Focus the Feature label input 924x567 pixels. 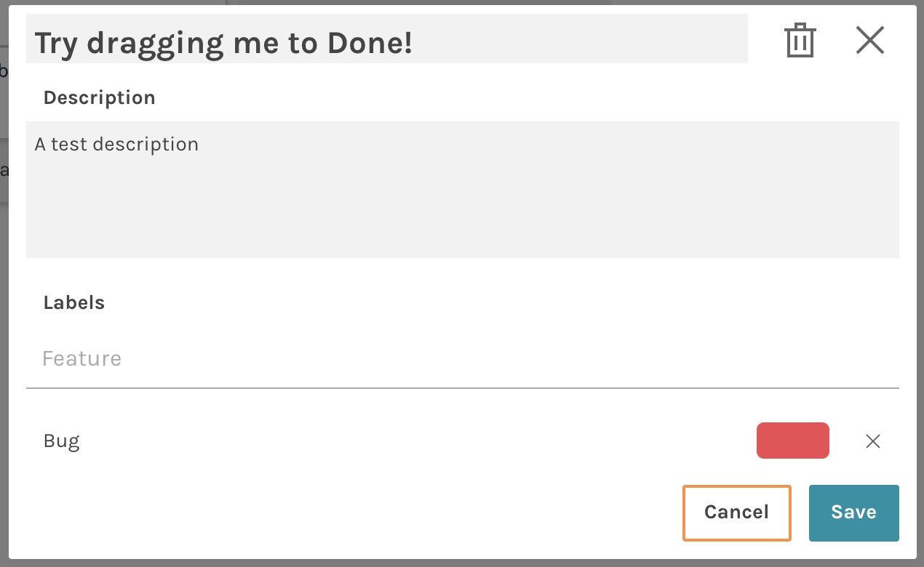click(462, 358)
